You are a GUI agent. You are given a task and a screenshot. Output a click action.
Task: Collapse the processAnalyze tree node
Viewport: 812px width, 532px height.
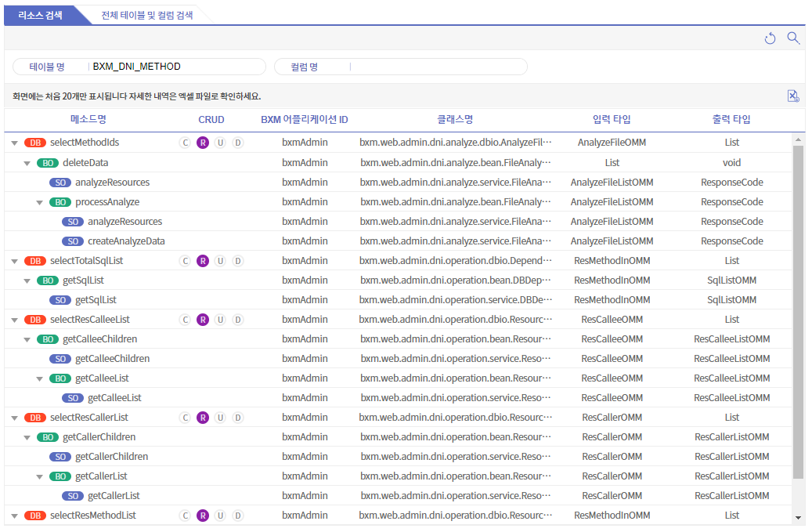click(39, 203)
